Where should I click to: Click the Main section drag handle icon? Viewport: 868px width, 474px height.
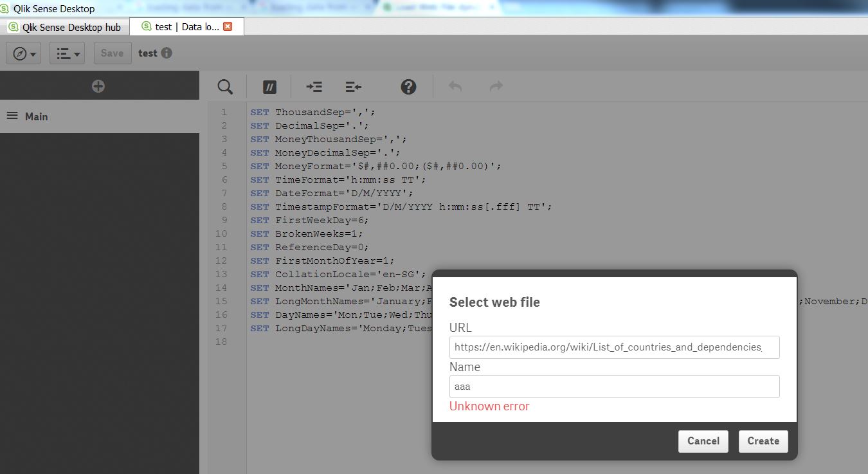coord(12,116)
